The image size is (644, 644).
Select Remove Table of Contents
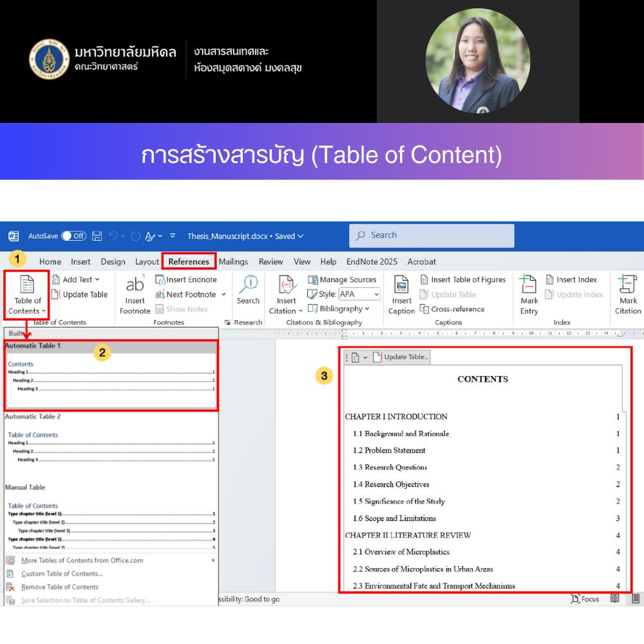click(60, 587)
